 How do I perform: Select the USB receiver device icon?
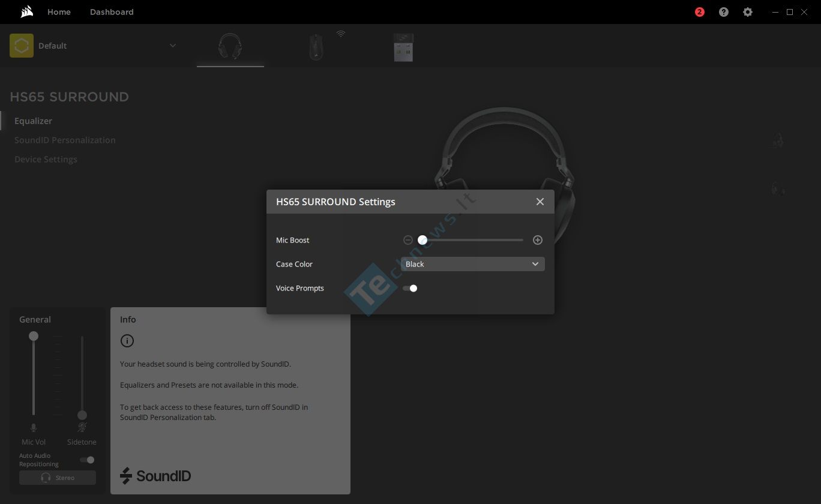(x=403, y=47)
